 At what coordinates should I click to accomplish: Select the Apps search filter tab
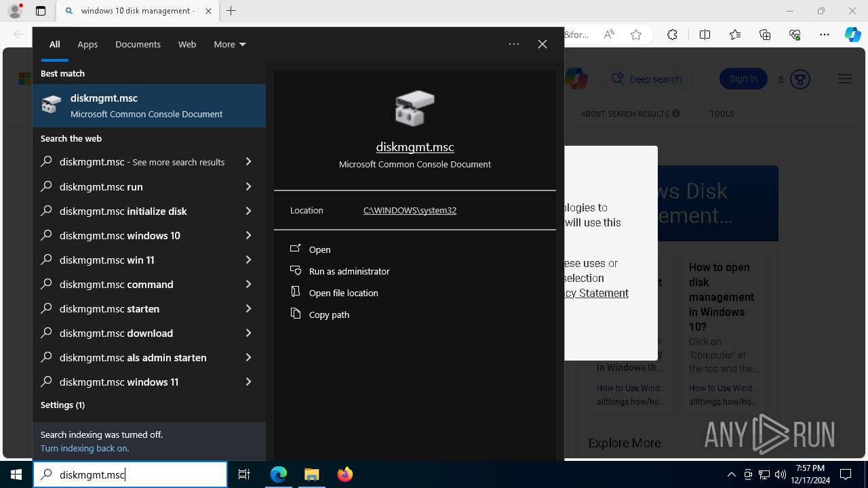point(87,44)
